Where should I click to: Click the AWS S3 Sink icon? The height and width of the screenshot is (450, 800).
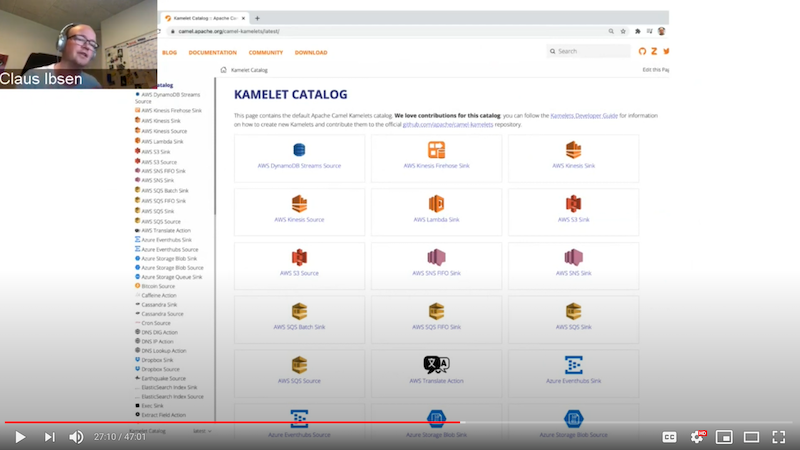tap(573, 203)
